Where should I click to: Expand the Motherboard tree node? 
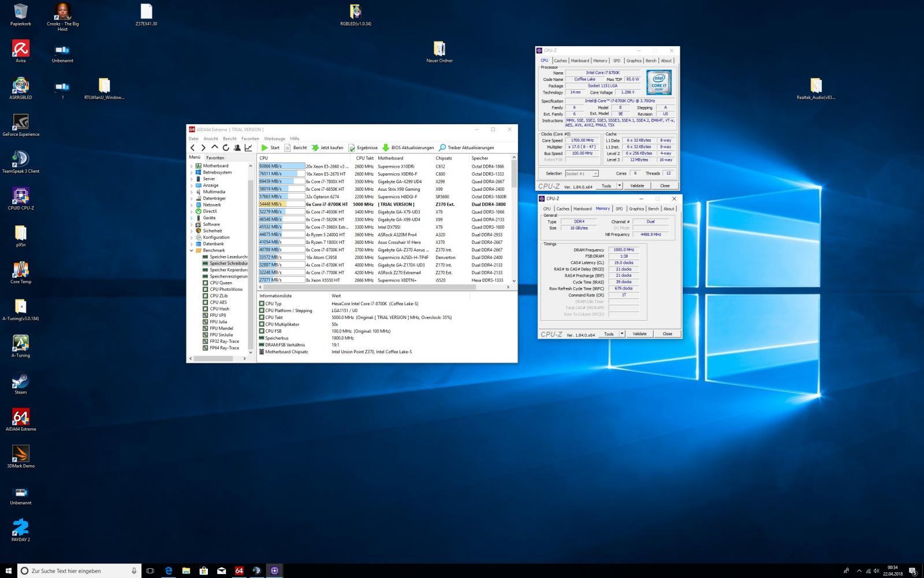[x=192, y=166]
